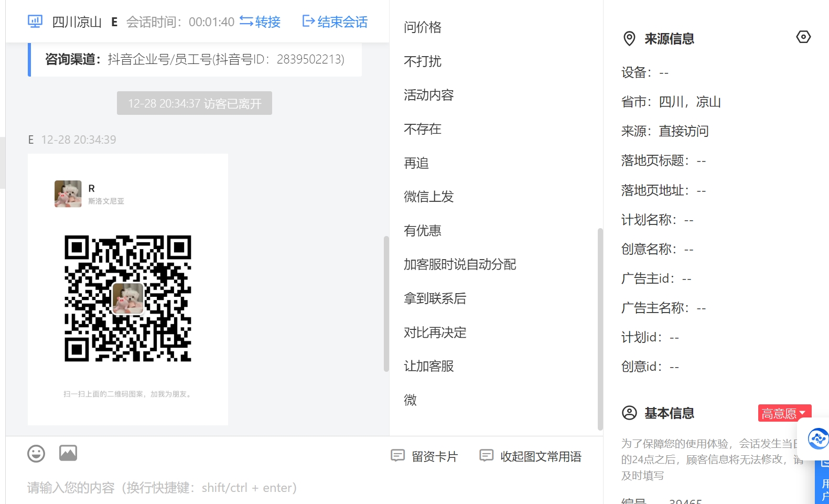This screenshot has height=504, width=829.
Task: Click the 会话时间 00:01:40 timer
Action: (180, 22)
